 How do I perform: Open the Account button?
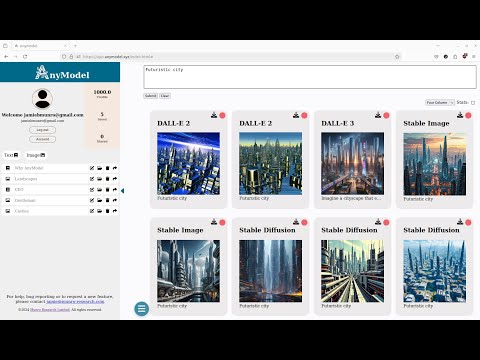[42, 139]
